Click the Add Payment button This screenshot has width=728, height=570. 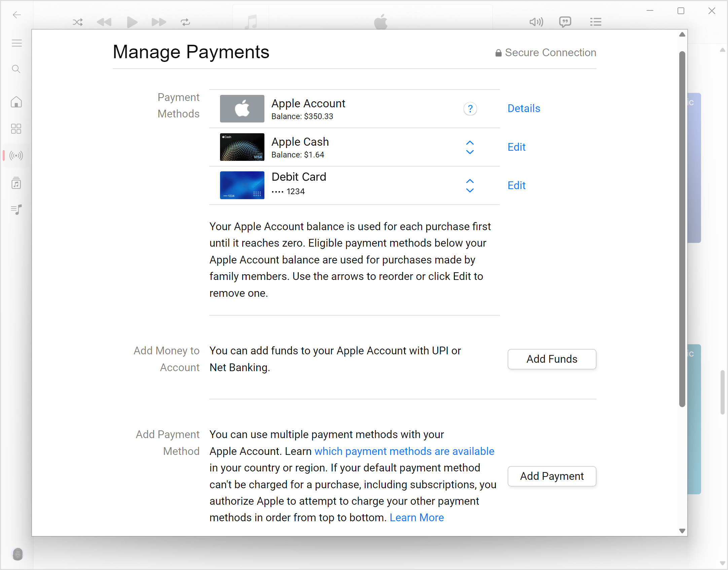pyautogui.click(x=551, y=476)
